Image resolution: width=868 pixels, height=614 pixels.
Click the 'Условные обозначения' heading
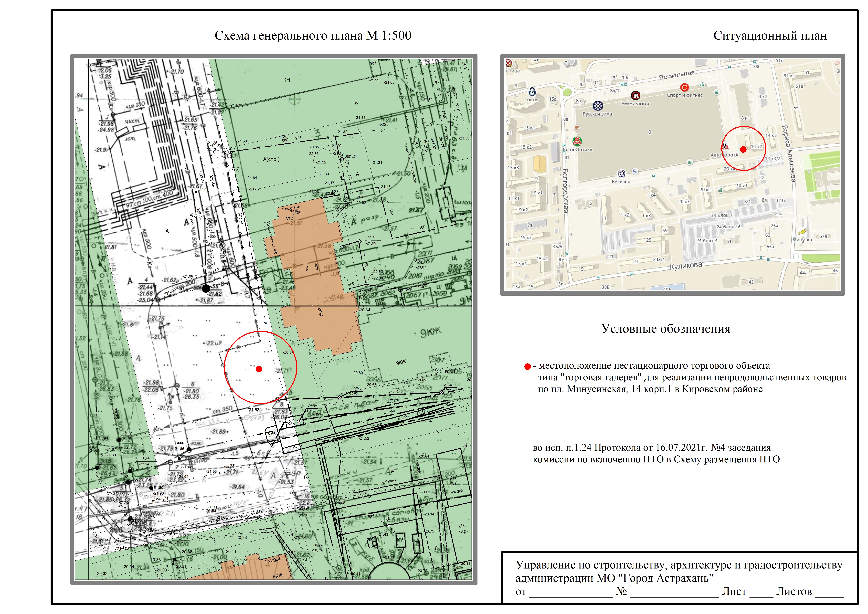click(665, 329)
